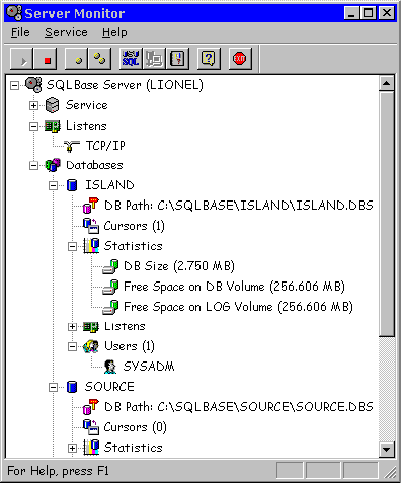
Task: Click the red stop service toolbar button
Action: [46, 59]
